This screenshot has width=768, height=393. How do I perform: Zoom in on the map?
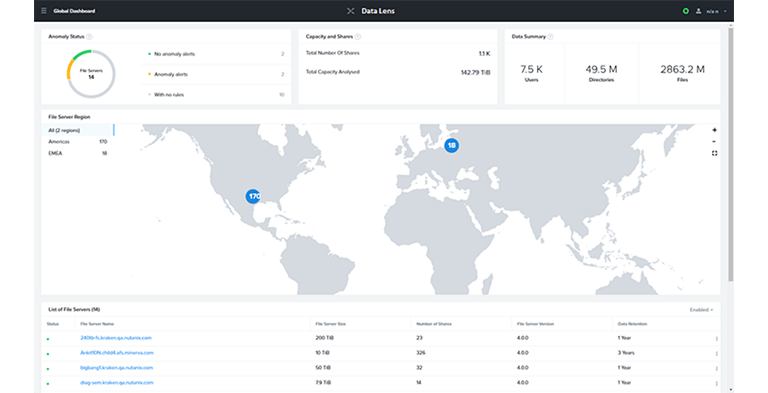coord(714,130)
